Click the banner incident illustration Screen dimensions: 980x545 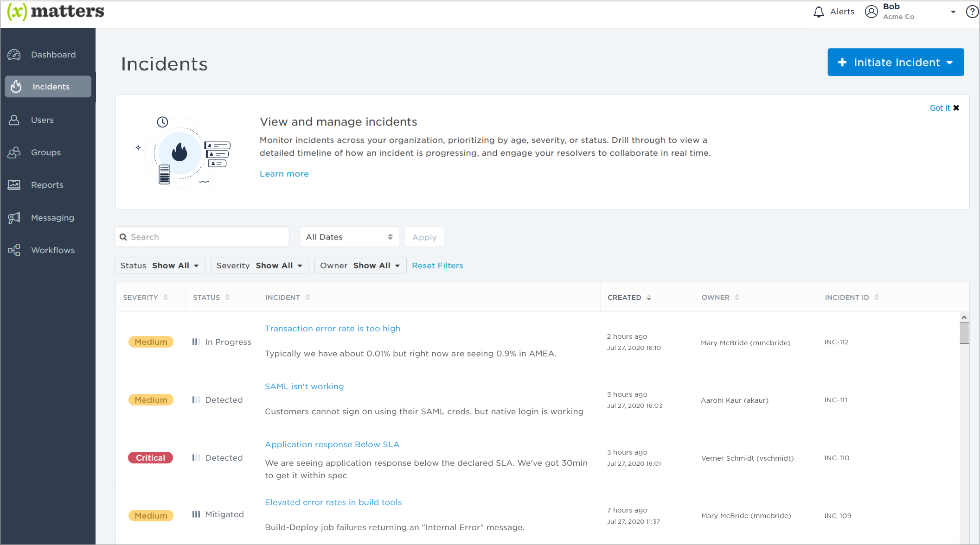[x=182, y=153]
